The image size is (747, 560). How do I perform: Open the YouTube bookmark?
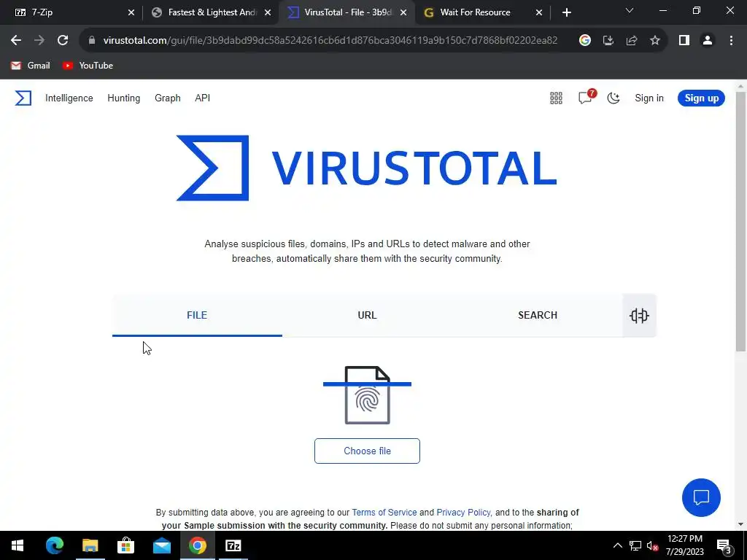pos(88,66)
